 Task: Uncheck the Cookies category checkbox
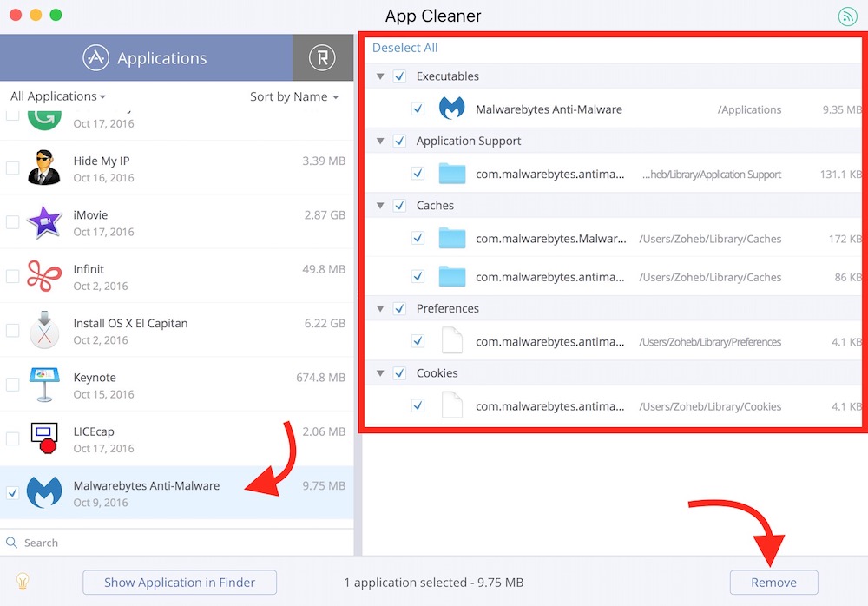[x=400, y=373]
